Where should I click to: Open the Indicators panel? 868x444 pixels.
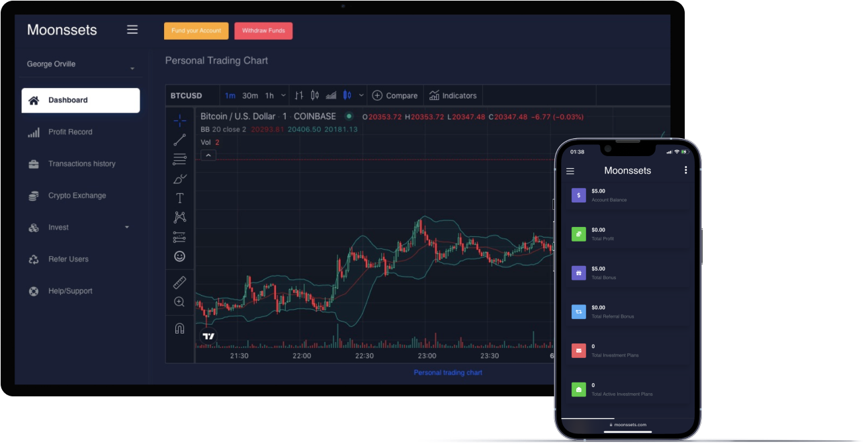(453, 95)
